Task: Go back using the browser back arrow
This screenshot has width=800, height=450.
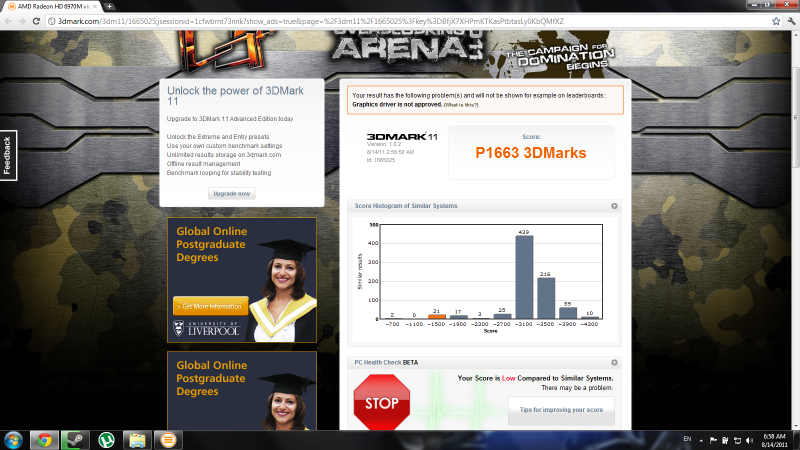Action: (x=8, y=21)
